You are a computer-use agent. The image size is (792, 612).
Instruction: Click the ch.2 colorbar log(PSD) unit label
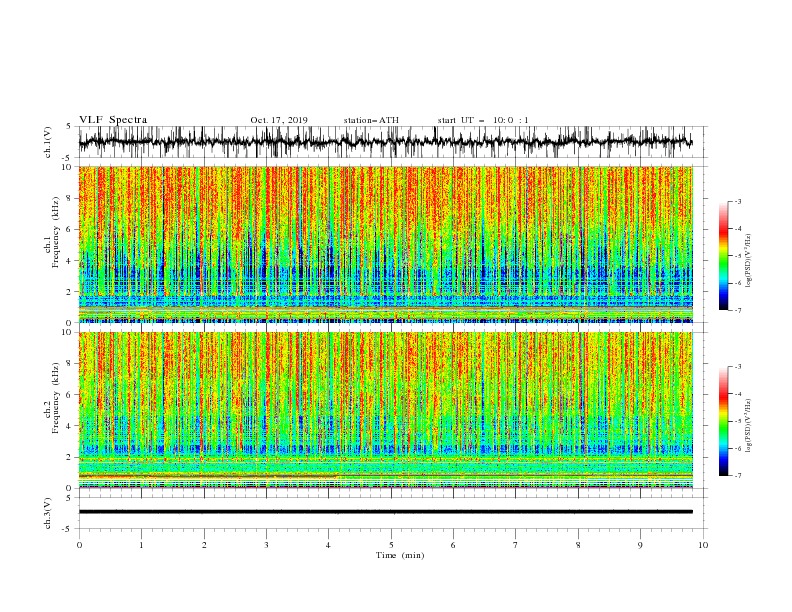pos(748,426)
